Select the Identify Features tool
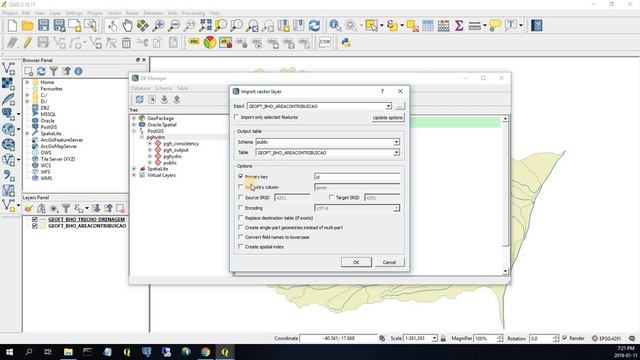 tap(335, 26)
